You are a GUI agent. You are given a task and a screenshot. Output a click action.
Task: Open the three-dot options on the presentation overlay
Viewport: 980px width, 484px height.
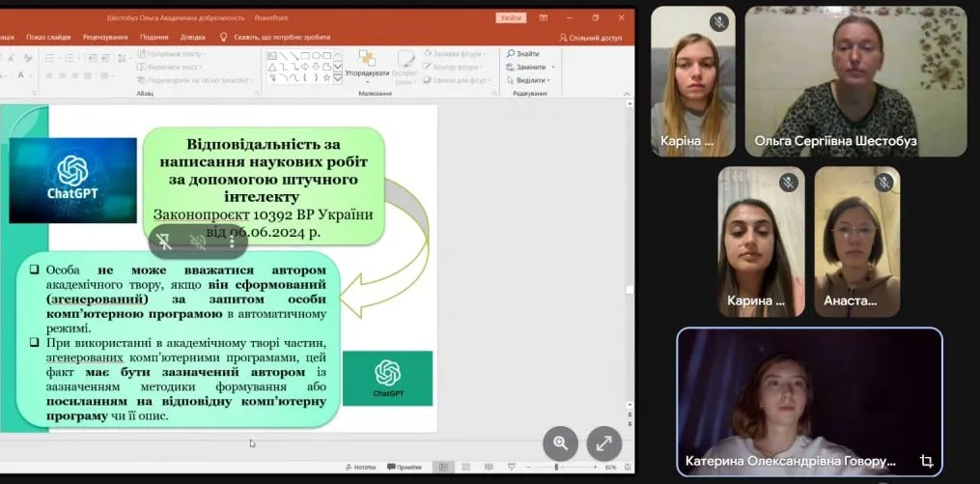point(233,242)
